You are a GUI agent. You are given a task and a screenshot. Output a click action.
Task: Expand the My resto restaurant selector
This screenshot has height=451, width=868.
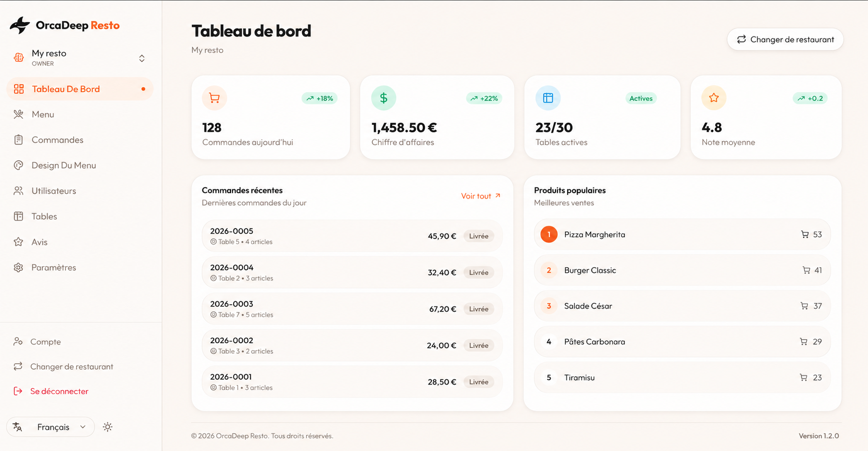(80, 58)
